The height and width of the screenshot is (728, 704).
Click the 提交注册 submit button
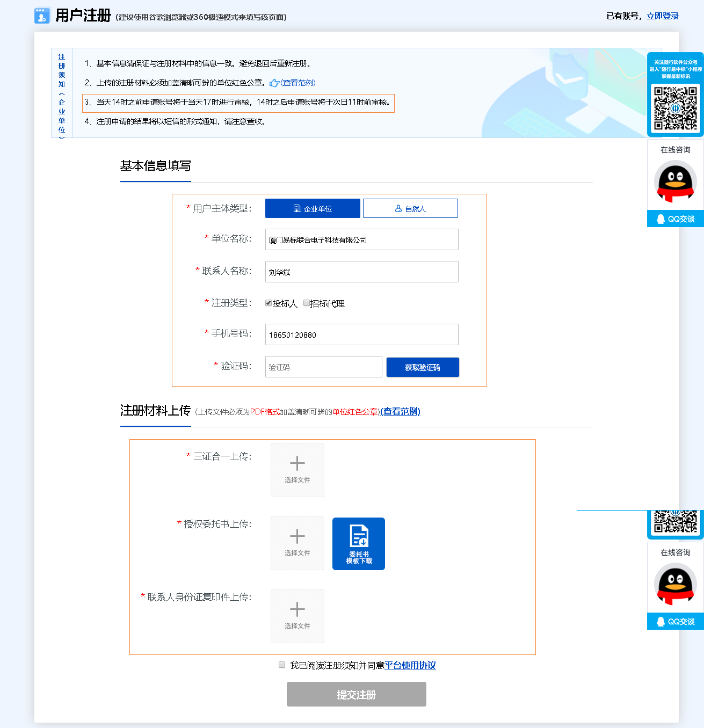pyautogui.click(x=356, y=694)
